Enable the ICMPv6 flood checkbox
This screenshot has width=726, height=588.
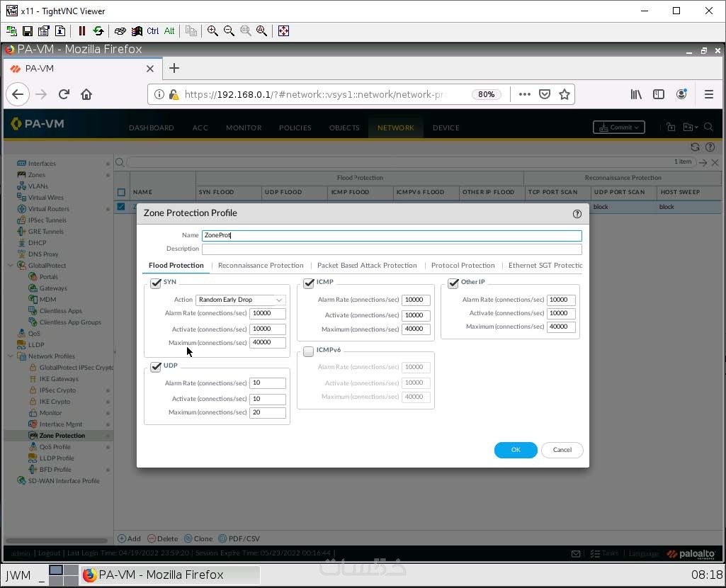click(x=308, y=352)
